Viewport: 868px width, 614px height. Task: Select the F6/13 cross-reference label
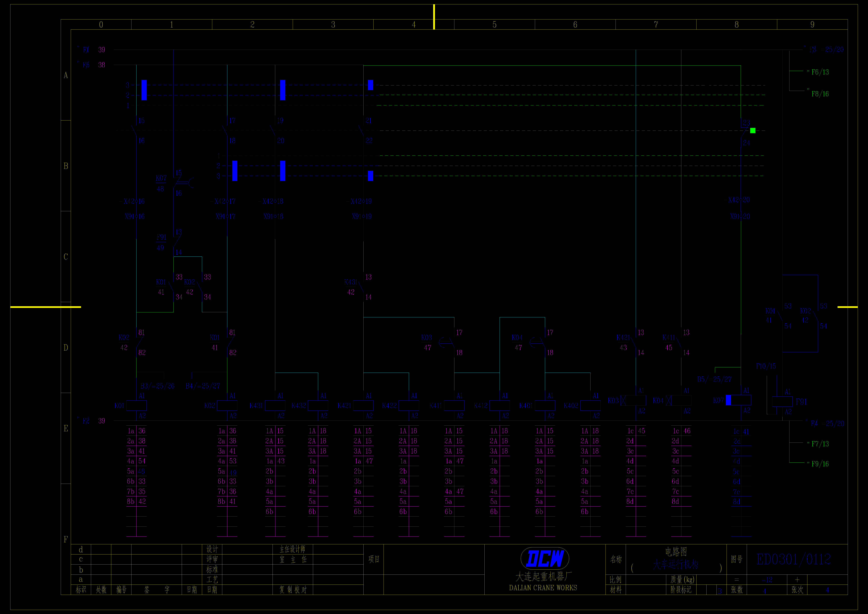pos(820,72)
